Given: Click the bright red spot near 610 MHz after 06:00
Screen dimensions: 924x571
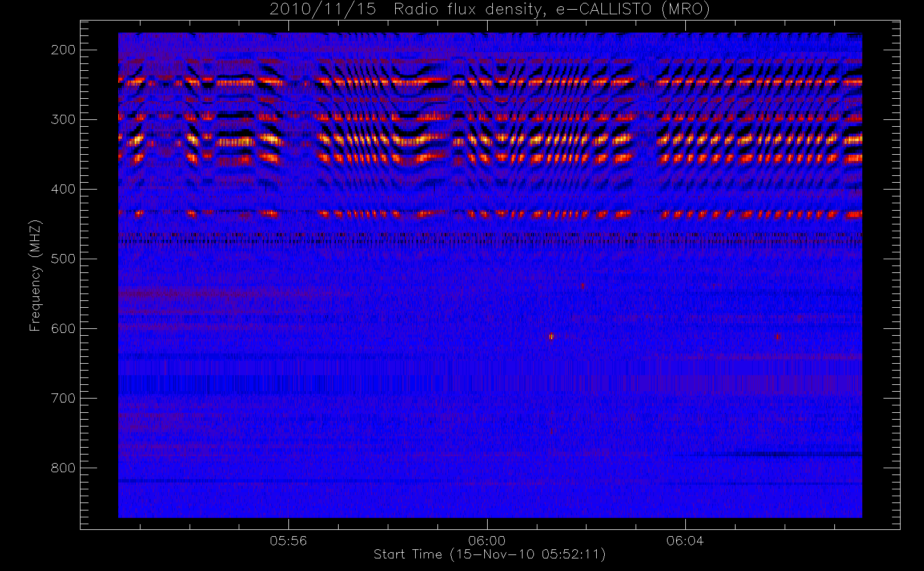Looking at the screenshot, I should [x=551, y=336].
